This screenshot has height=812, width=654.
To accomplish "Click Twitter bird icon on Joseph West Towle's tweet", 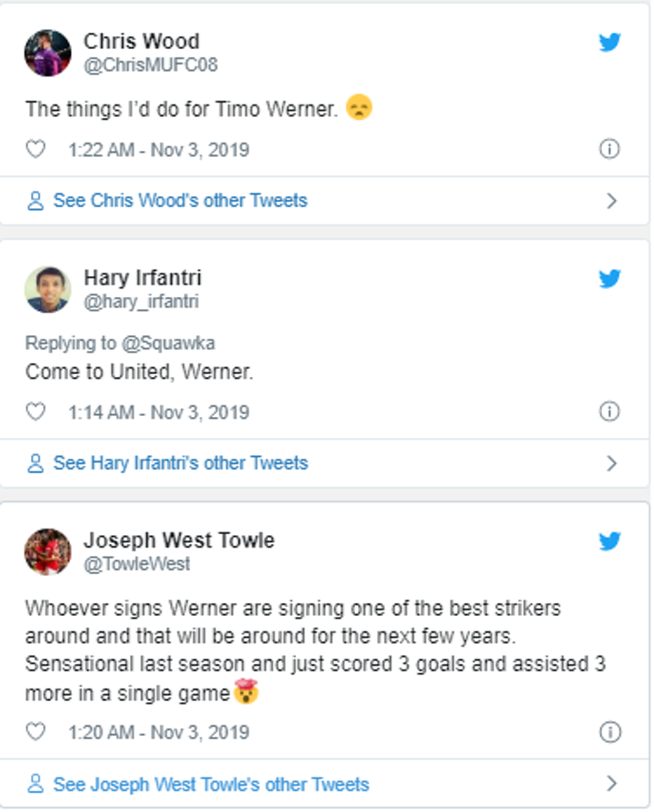I will (x=610, y=541).
